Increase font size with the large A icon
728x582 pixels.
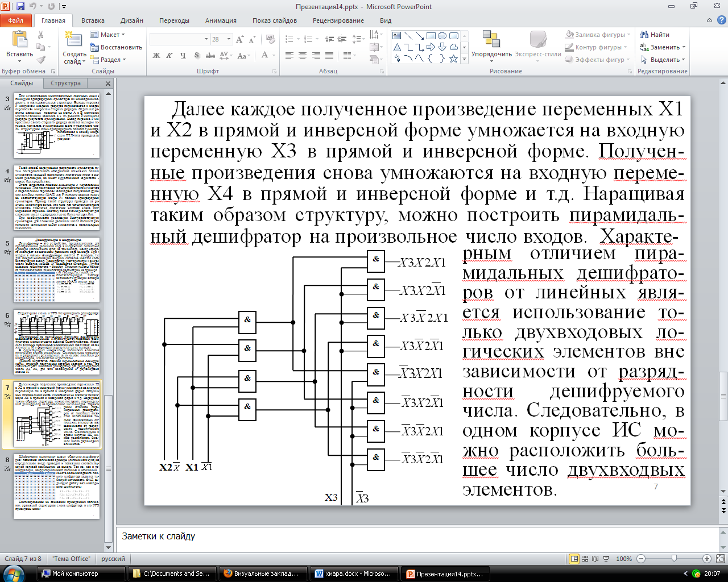coord(239,39)
